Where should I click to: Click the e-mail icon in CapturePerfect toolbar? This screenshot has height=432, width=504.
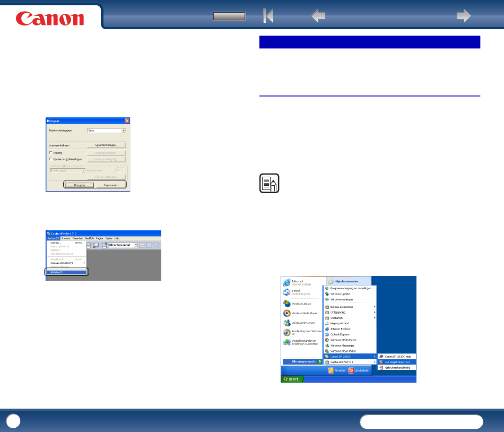pos(95,245)
